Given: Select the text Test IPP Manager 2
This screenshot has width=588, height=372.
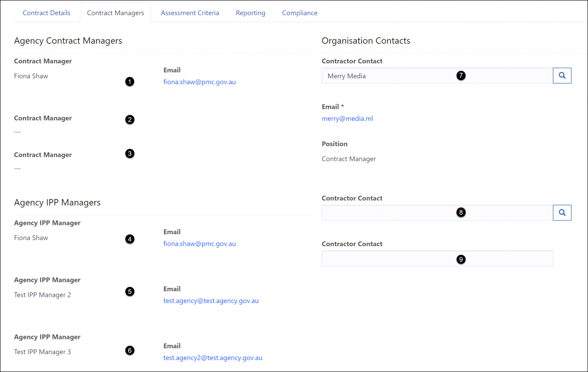Looking at the screenshot, I should 43,295.
